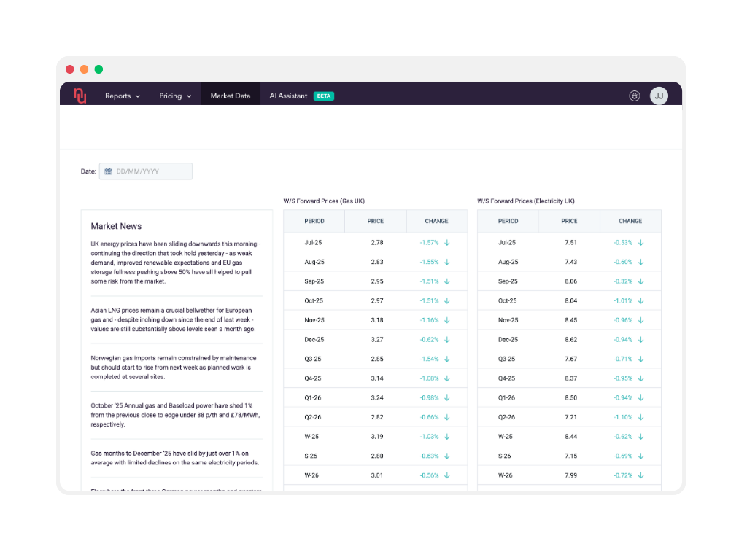Viewport: 747px width, 560px height.
Task: Click the down arrow beside -1.01% electricity change
Action: [x=640, y=301]
